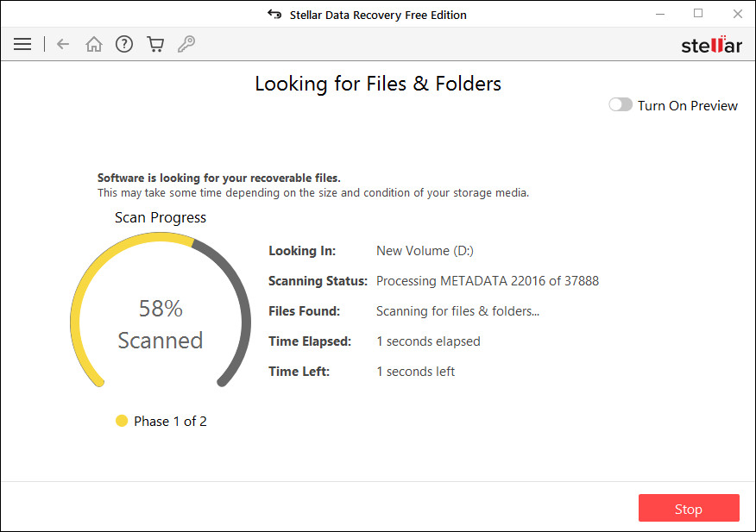
Task: Click the "Stellar Data Recovery Free Edition" window title
Action: click(x=378, y=15)
